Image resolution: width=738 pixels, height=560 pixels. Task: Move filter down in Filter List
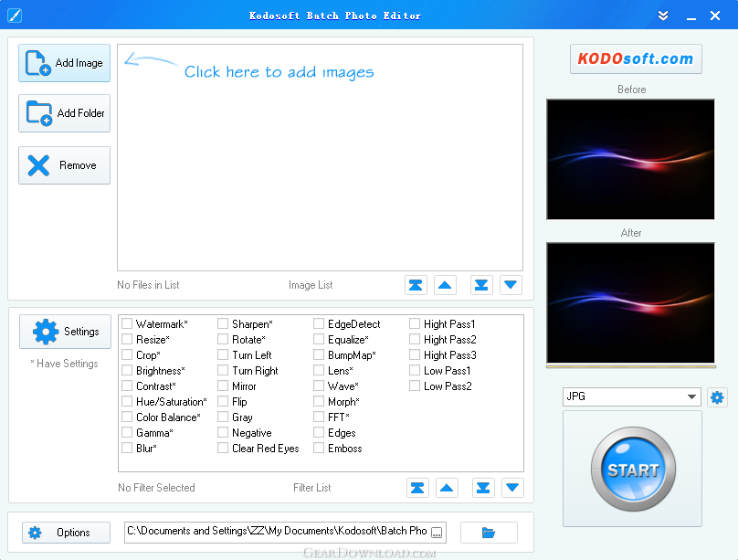[x=512, y=488]
